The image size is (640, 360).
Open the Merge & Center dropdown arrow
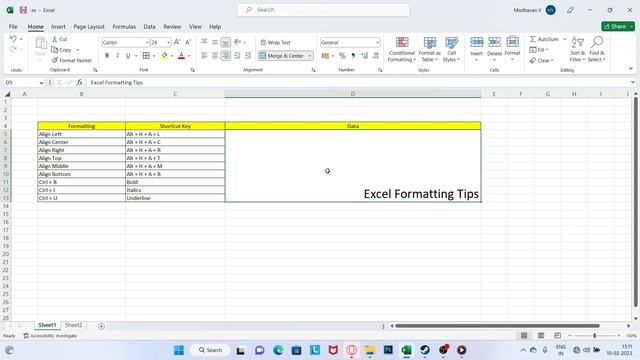pyautogui.click(x=310, y=56)
